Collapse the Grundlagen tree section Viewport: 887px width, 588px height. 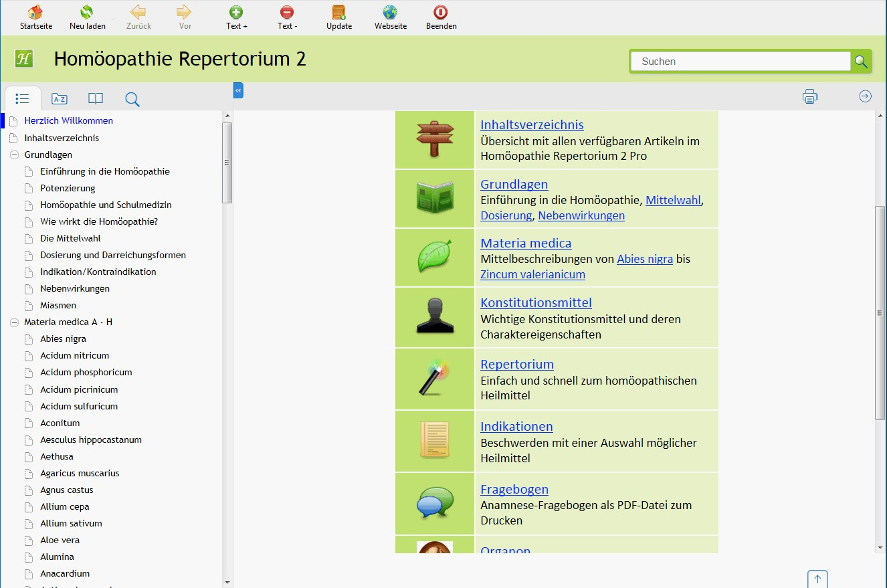point(15,155)
